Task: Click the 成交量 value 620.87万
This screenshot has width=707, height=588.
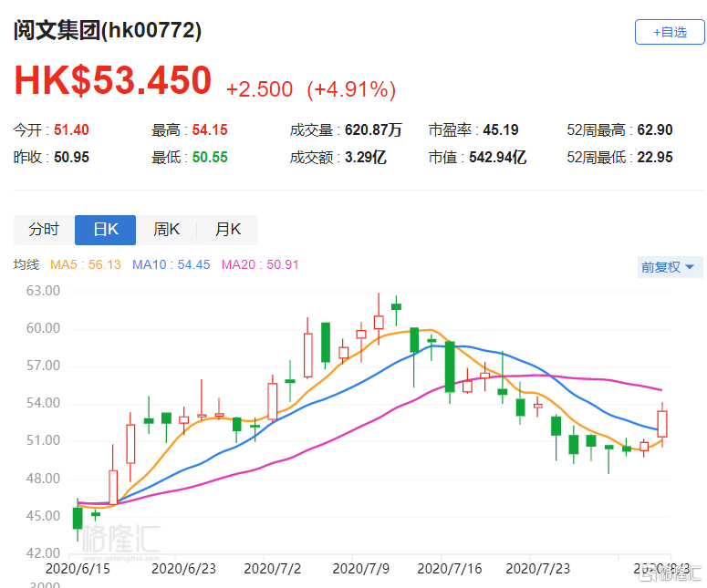Action: point(373,130)
